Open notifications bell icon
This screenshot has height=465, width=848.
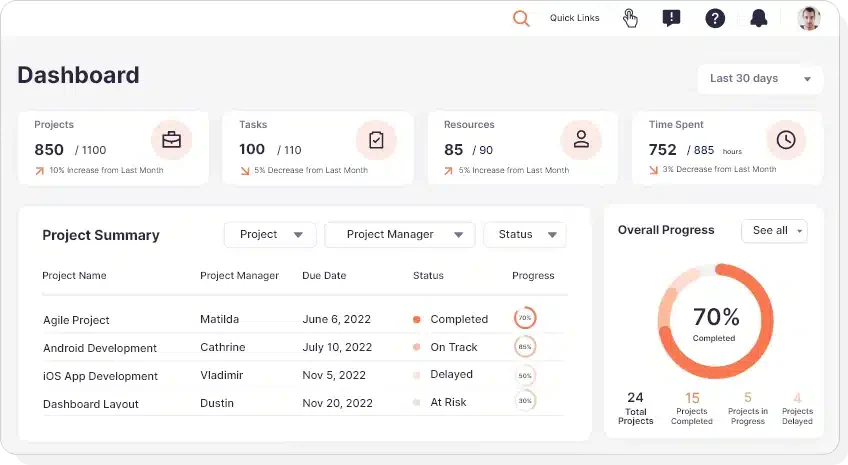point(759,18)
